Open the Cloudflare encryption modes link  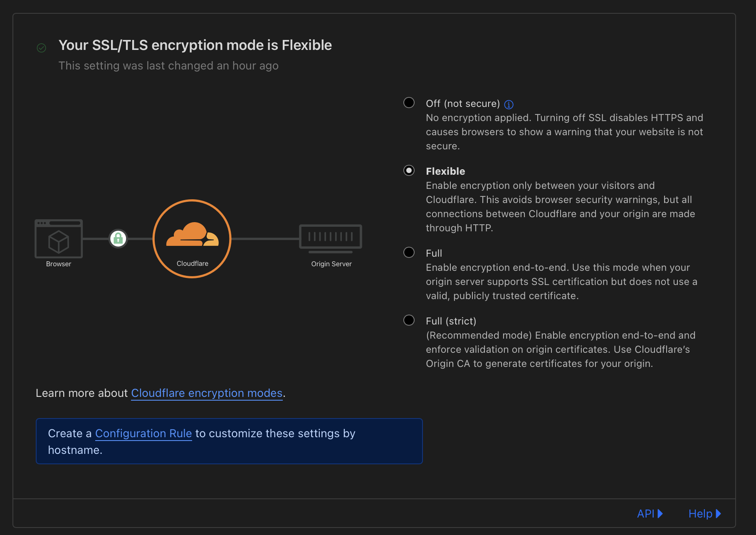click(x=207, y=393)
